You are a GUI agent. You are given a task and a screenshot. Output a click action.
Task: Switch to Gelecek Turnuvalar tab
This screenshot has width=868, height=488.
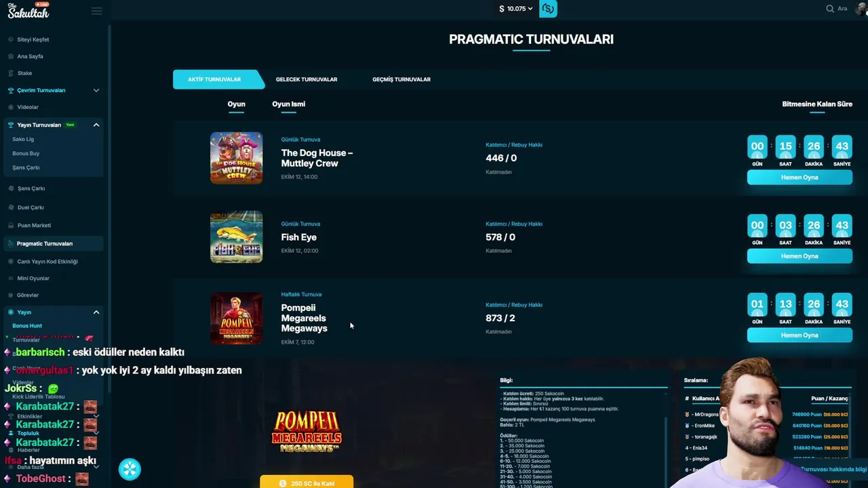307,79
